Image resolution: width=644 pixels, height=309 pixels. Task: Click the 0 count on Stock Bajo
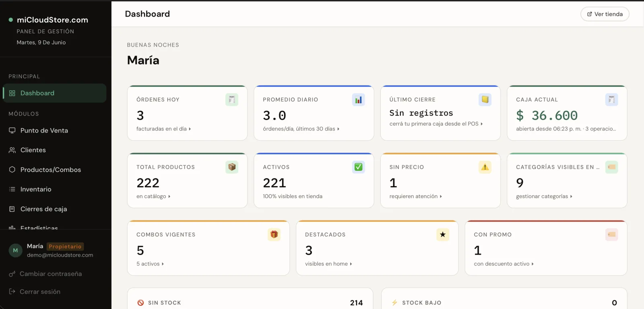pos(614,303)
